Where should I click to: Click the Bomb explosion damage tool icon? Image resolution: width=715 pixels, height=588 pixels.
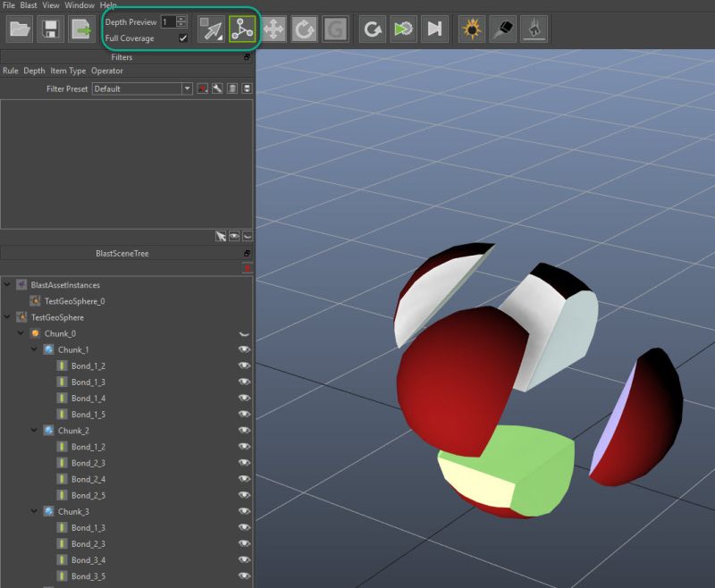472,29
